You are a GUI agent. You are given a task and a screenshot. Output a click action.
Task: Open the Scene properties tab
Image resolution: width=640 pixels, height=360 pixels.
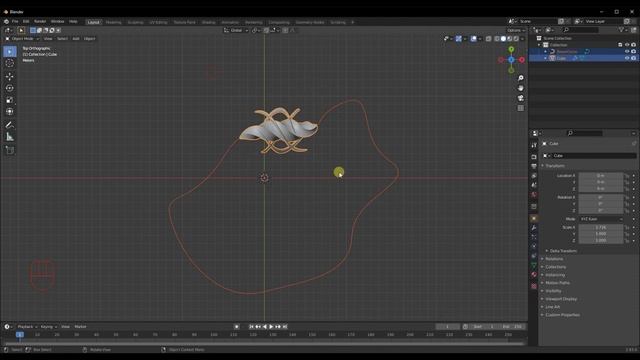(x=534, y=185)
